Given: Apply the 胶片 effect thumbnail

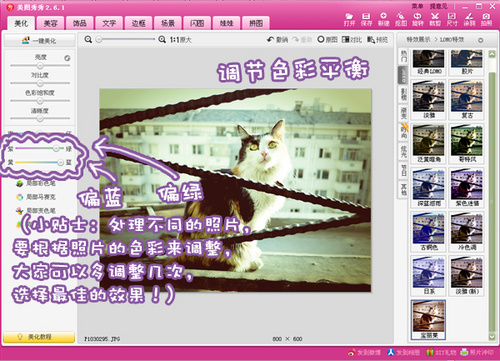Looking at the screenshot, I should [x=466, y=62].
